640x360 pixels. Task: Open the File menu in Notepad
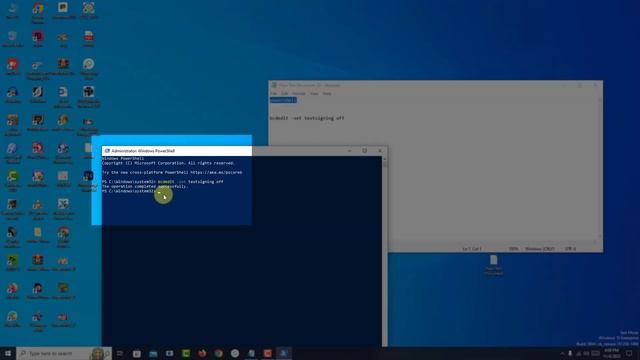[273, 93]
